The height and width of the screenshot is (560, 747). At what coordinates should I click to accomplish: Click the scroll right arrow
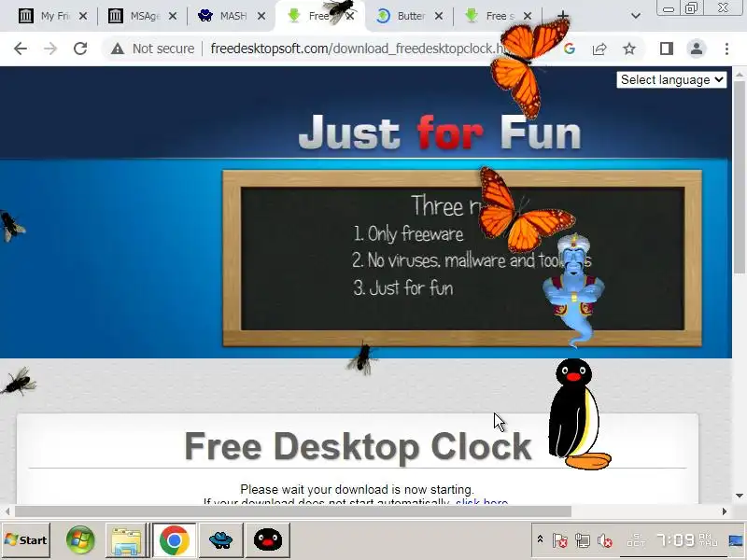725,511
